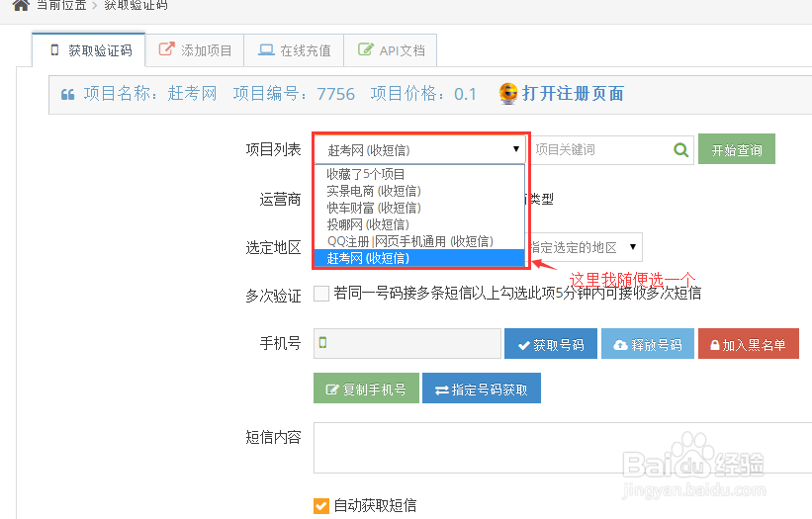Click the 获取号码 button

(551, 345)
